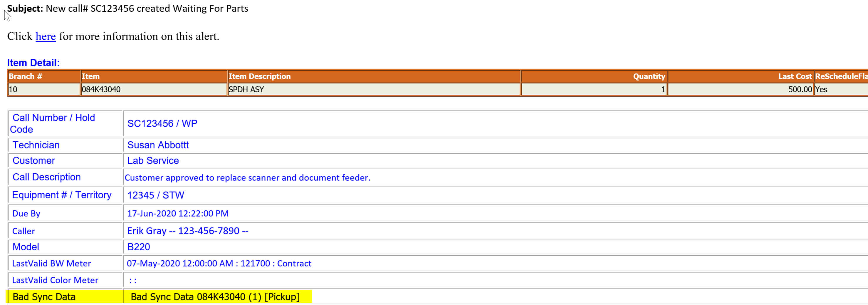Select 'Bad Sync Data 084K43040 (1) [Pickup]' value
This screenshot has width=868, height=305.
pos(215,296)
